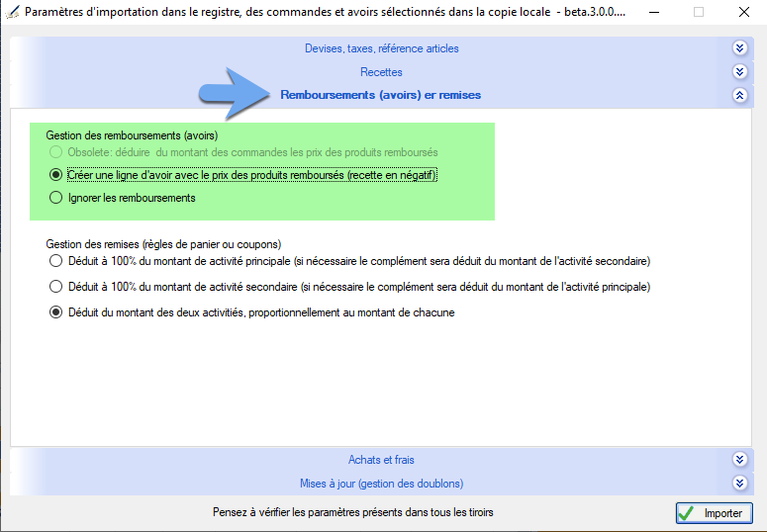The height and width of the screenshot is (532, 767).
Task: Expand the Recettes drawer chevron
Action: coord(739,72)
